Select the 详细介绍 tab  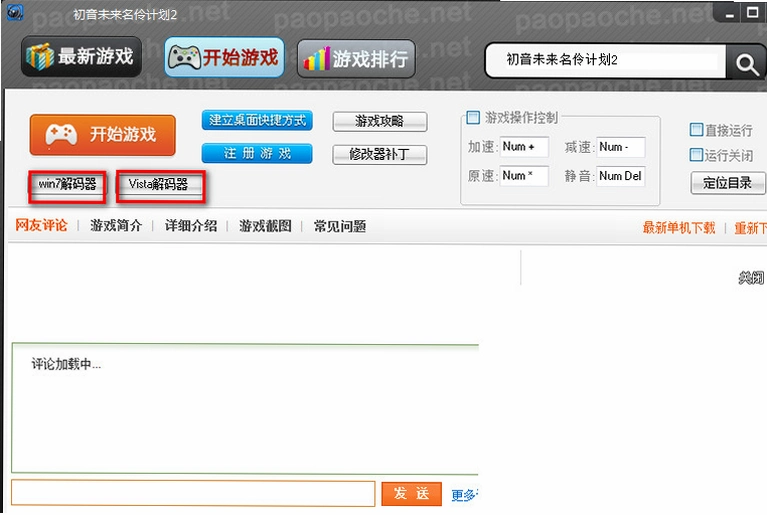point(191,225)
